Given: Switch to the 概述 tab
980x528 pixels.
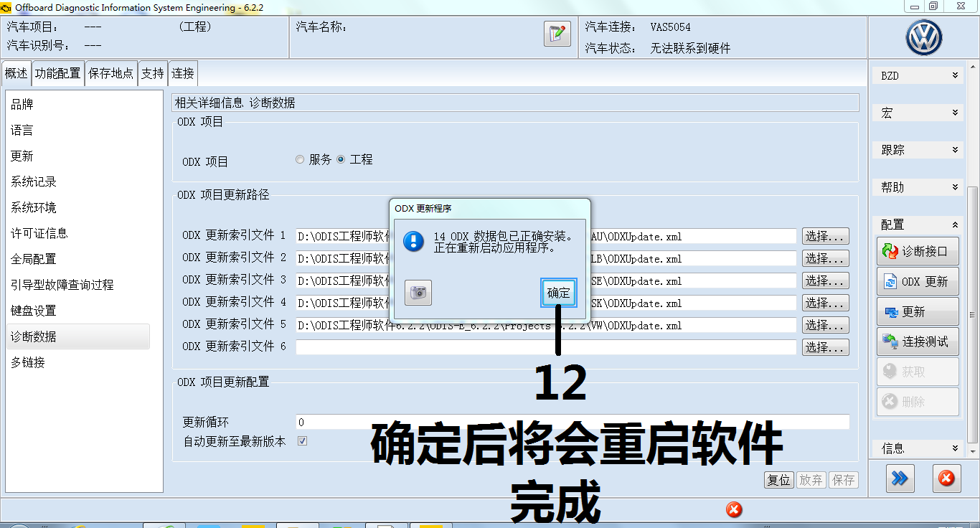Looking at the screenshot, I should 16,73.
